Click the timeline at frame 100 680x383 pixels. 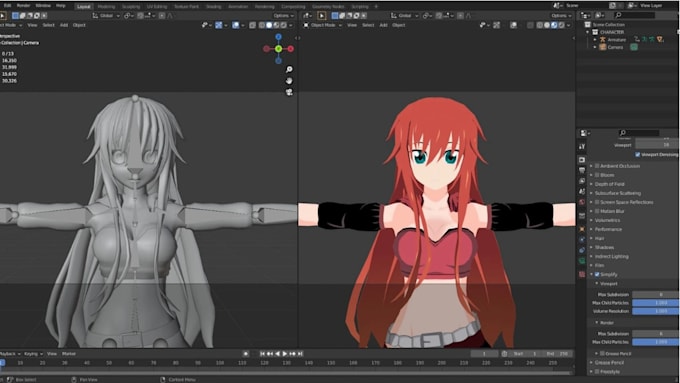coord(220,363)
